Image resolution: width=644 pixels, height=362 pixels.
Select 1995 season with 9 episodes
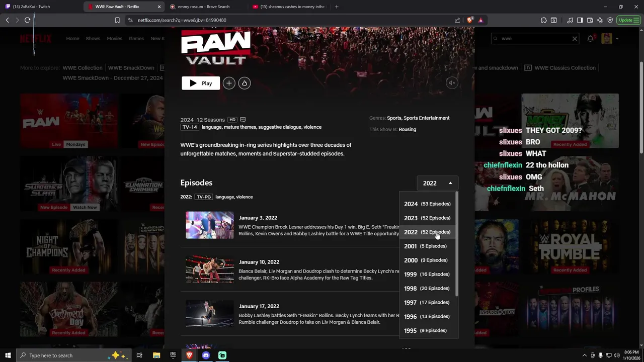click(427, 330)
